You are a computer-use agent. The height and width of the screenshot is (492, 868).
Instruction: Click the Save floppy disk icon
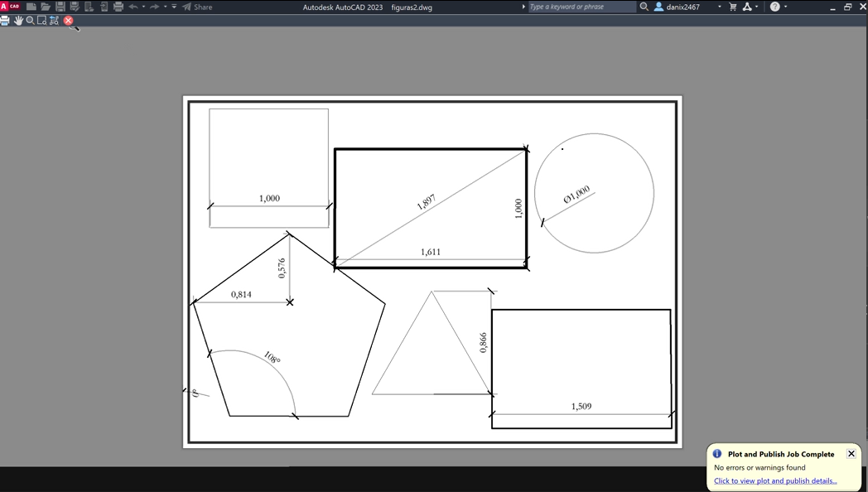tap(60, 7)
